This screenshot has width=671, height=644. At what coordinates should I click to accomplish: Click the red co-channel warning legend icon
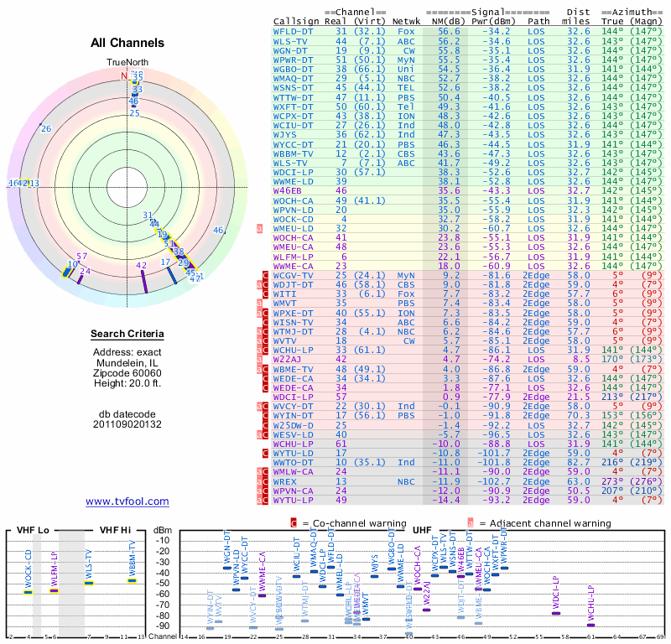(x=294, y=523)
